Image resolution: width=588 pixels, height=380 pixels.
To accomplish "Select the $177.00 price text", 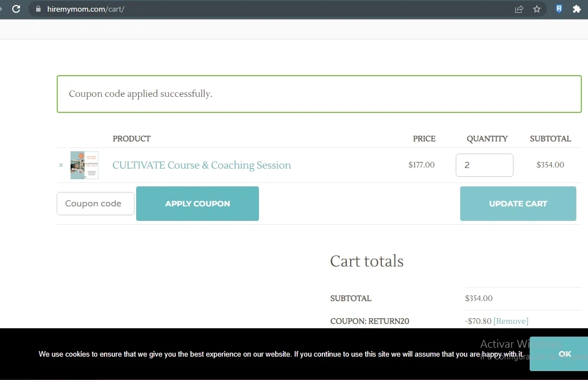I will (421, 165).
